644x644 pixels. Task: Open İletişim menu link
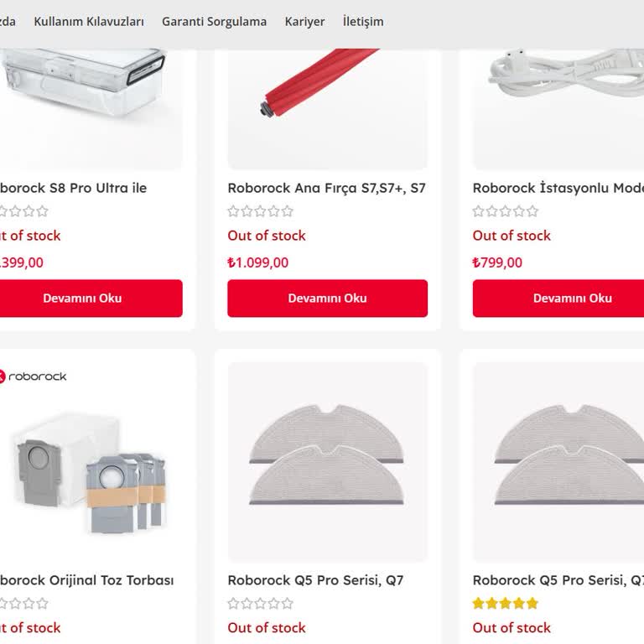[x=363, y=22]
